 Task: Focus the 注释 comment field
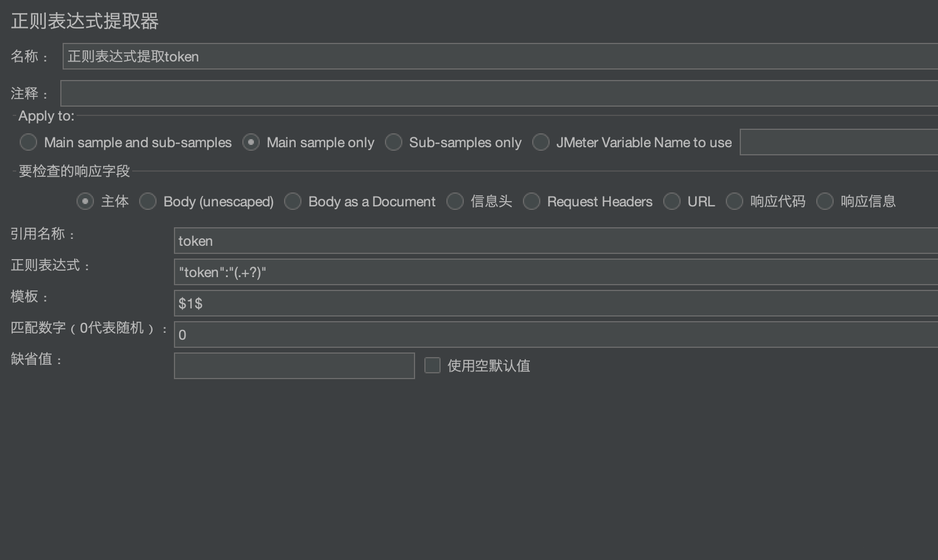tap(499, 93)
